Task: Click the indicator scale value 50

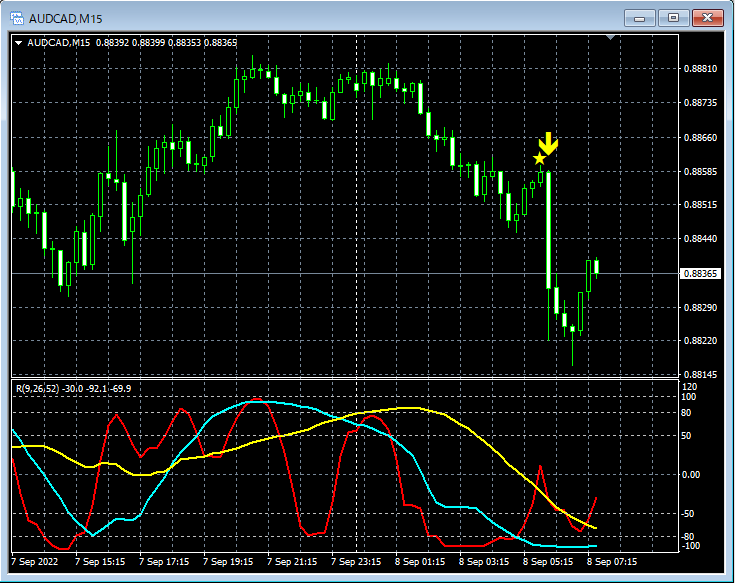Action: [x=686, y=436]
